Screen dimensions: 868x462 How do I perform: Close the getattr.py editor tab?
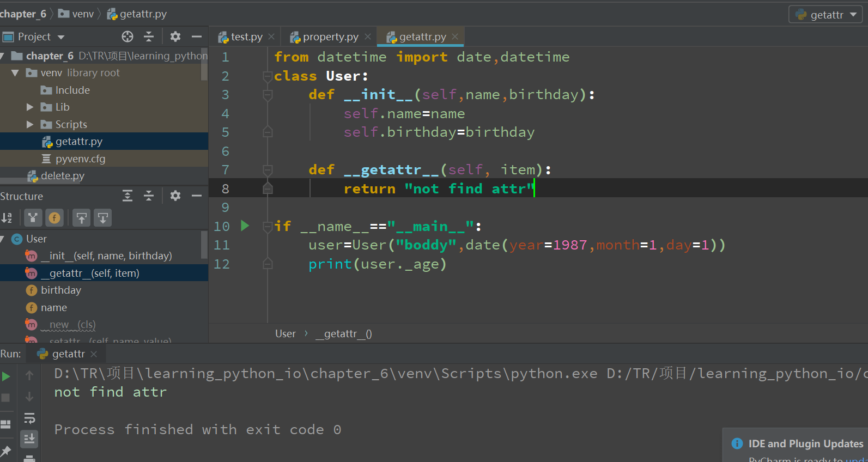(455, 37)
